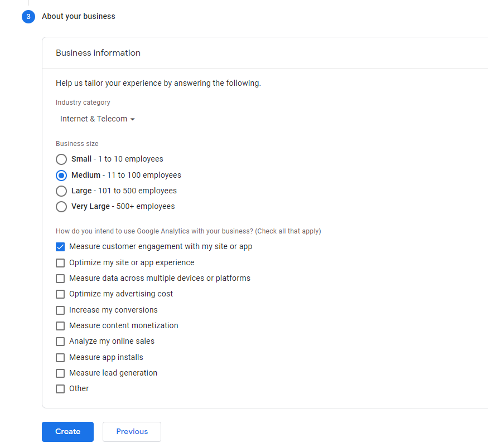Click the About your business step heading
The width and height of the screenshot is (488, 448).
point(79,16)
